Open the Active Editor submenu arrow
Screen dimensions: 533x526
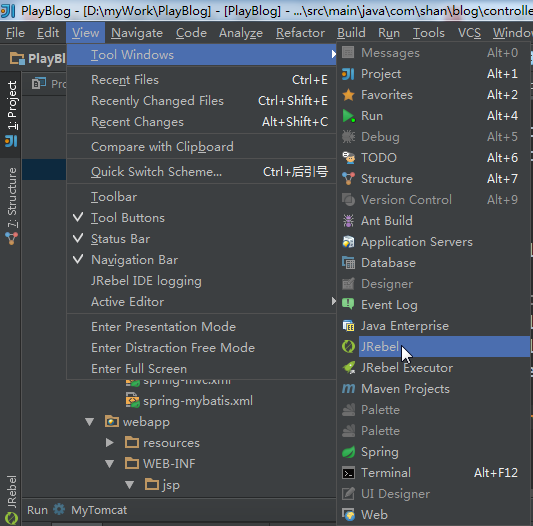[333, 301]
